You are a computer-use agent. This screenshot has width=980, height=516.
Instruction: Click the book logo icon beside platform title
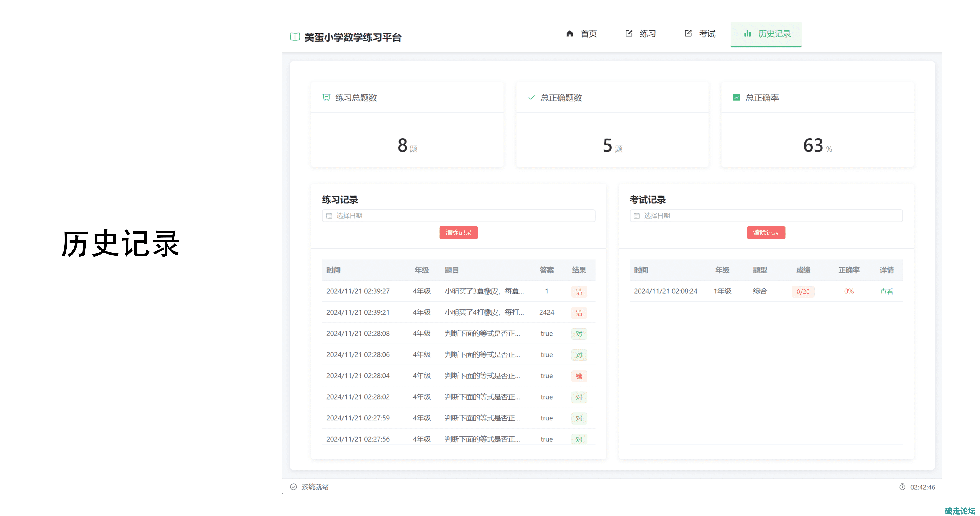295,37
